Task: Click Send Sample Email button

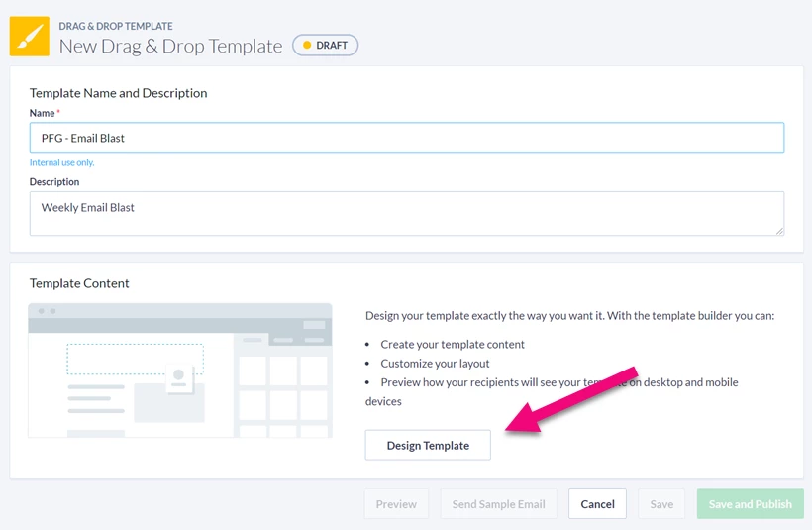Action: pyautogui.click(x=499, y=504)
